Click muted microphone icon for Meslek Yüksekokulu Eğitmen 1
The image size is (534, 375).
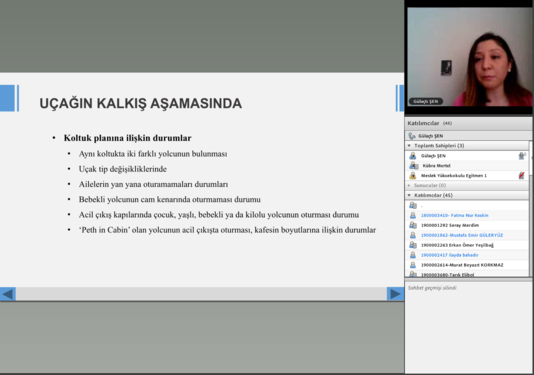(x=522, y=175)
